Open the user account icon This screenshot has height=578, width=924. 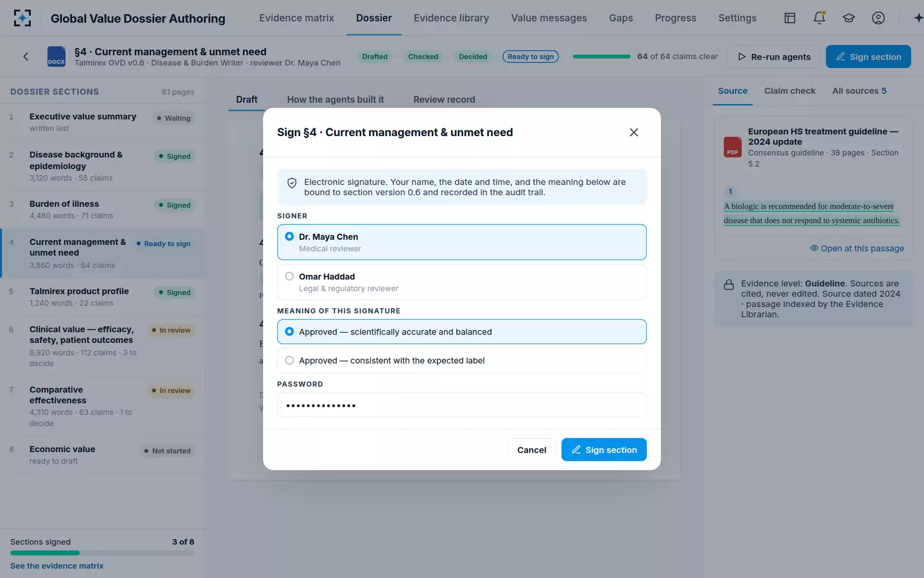(x=878, y=18)
